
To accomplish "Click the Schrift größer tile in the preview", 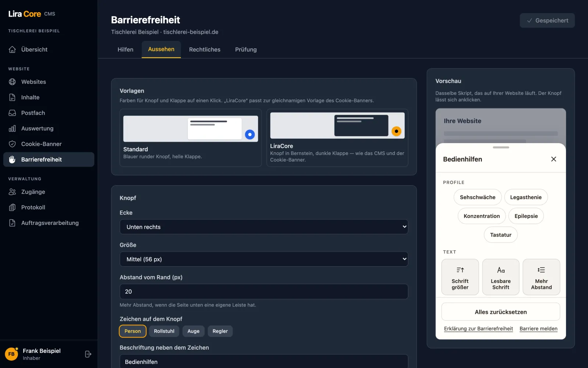I will click(x=460, y=277).
